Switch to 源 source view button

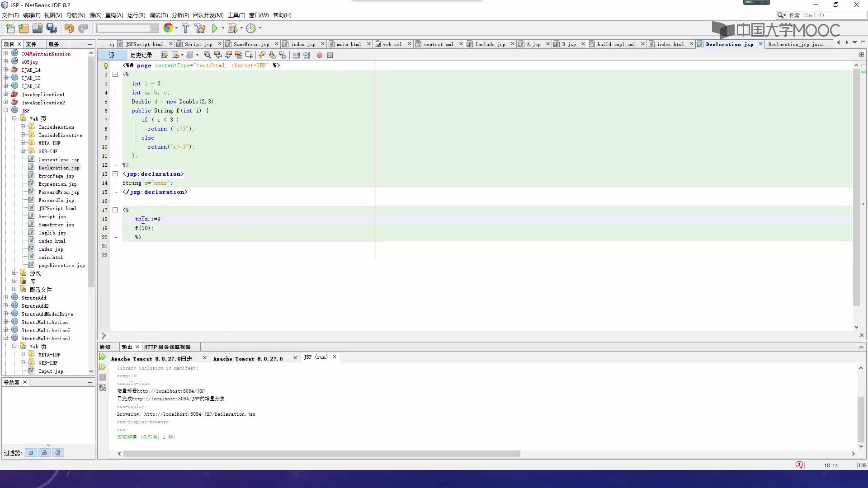(112, 55)
